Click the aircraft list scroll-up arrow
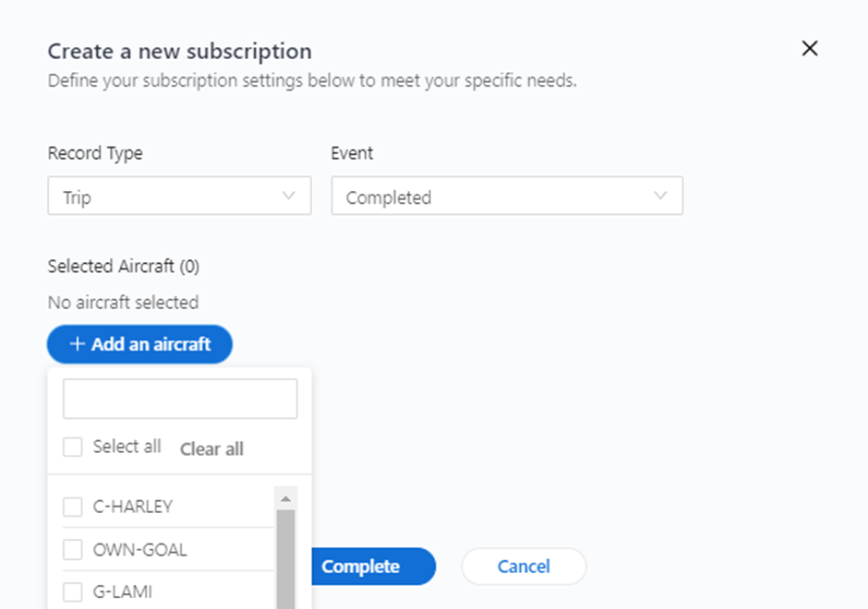Image resolution: width=868 pixels, height=609 pixels. pyautogui.click(x=285, y=499)
